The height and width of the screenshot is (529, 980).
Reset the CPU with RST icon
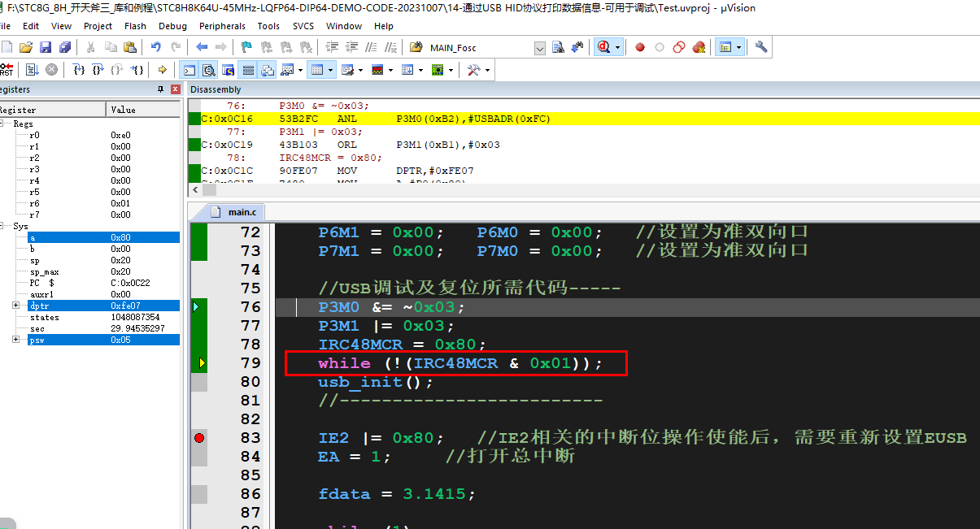(6, 70)
